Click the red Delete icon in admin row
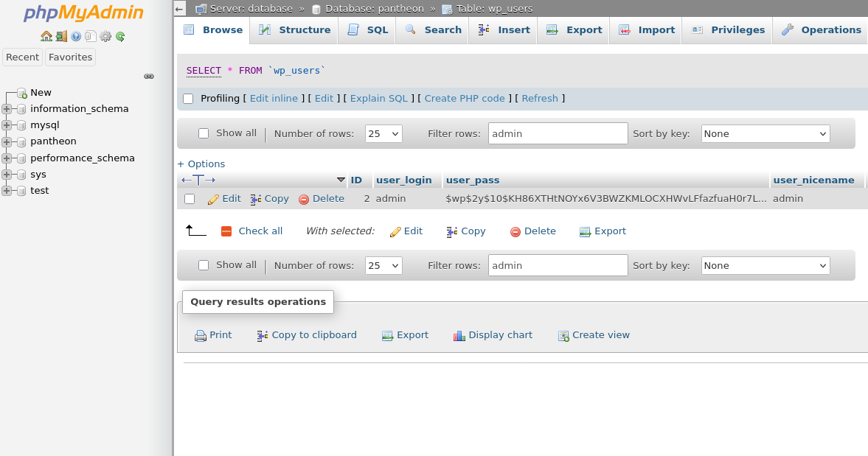Screen dimensions: 868x456 tap(303, 199)
